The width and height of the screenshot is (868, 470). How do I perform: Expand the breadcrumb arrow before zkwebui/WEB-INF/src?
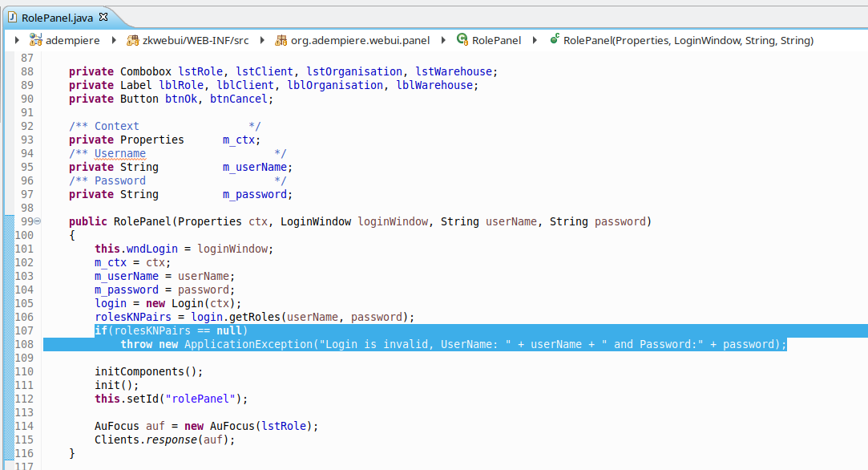[x=114, y=40]
